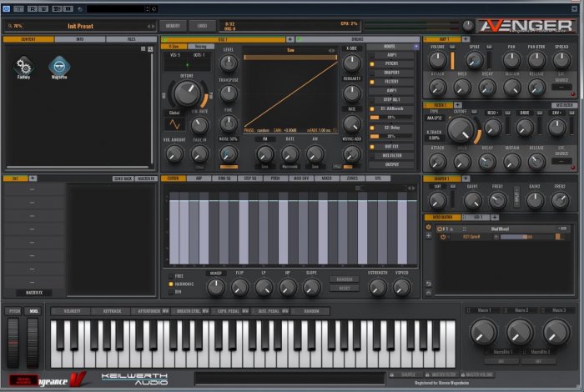Open the DRUMS oscillator tab
Viewport: 584px width, 392px height.
click(x=358, y=39)
